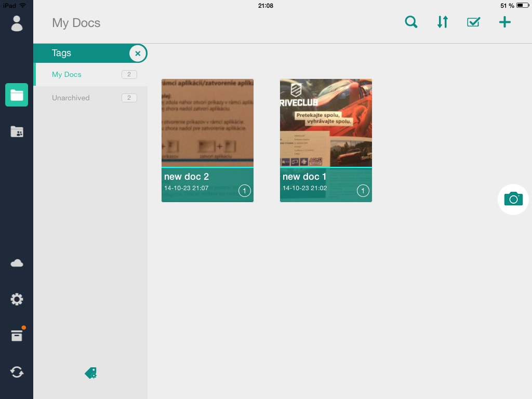This screenshot has height=399, width=532.
Task: Open the account profile panel
Action: (x=17, y=23)
